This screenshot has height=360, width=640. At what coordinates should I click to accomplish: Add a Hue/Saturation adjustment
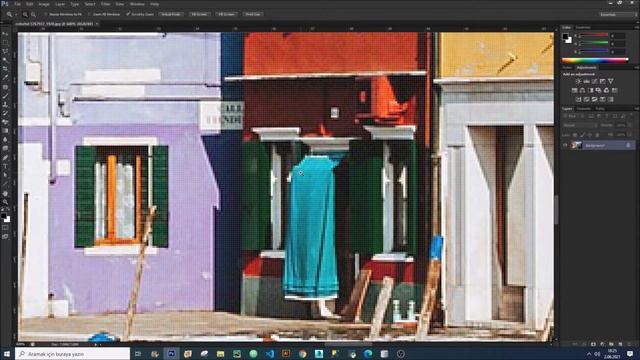point(574,90)
